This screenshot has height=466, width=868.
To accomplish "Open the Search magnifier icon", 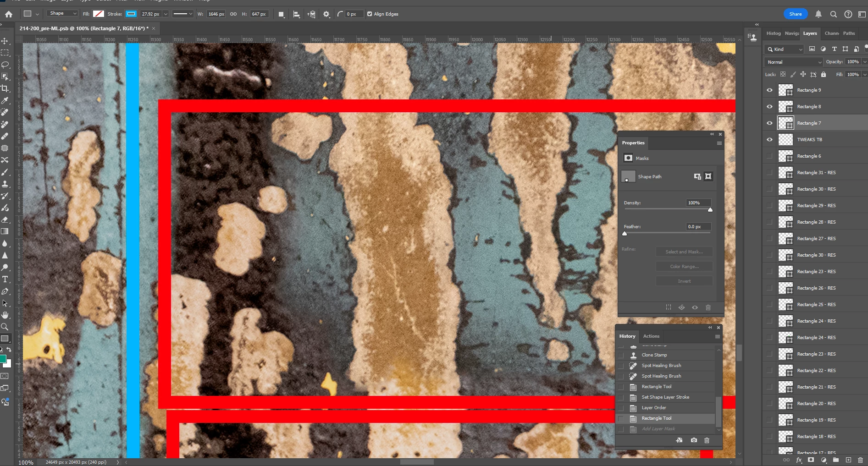I will point(834,14).
